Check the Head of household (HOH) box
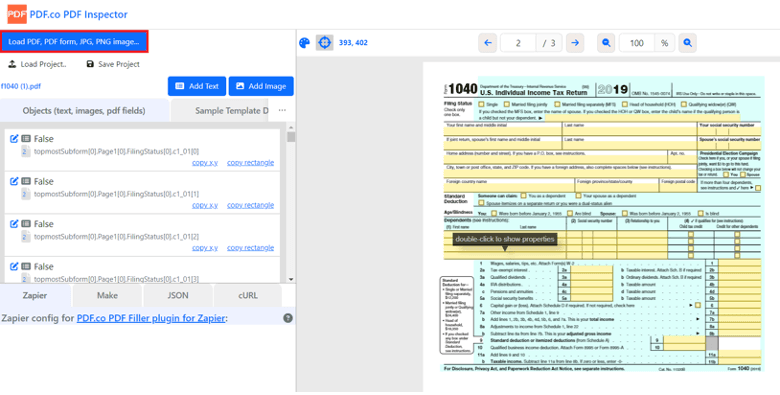Viewport: 780px width, 395px height. pyautogui.click(x=624, y=104)
